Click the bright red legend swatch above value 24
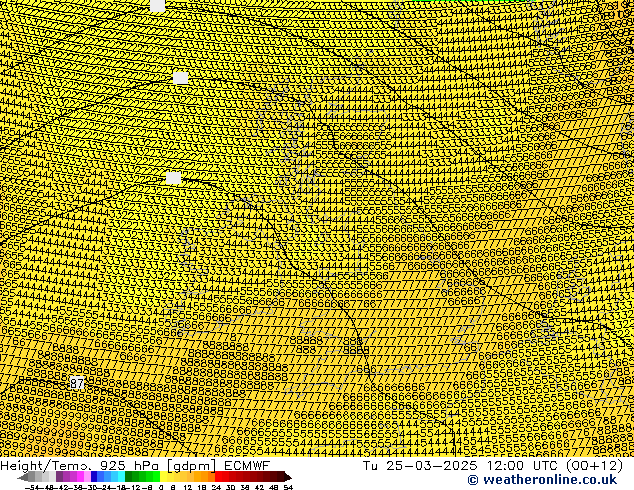The height and width of the screenshot is (490, 634). click(218, 476)
